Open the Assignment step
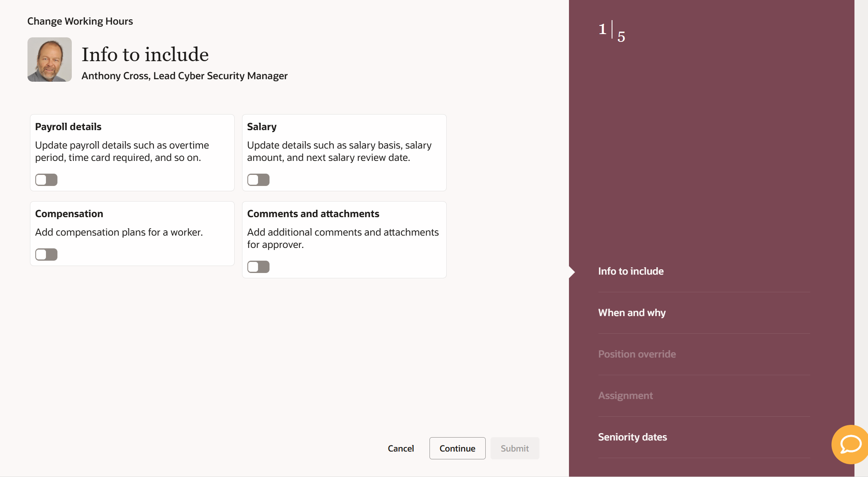The width and height of the screenshot is (868, 477). pos(625,396)
